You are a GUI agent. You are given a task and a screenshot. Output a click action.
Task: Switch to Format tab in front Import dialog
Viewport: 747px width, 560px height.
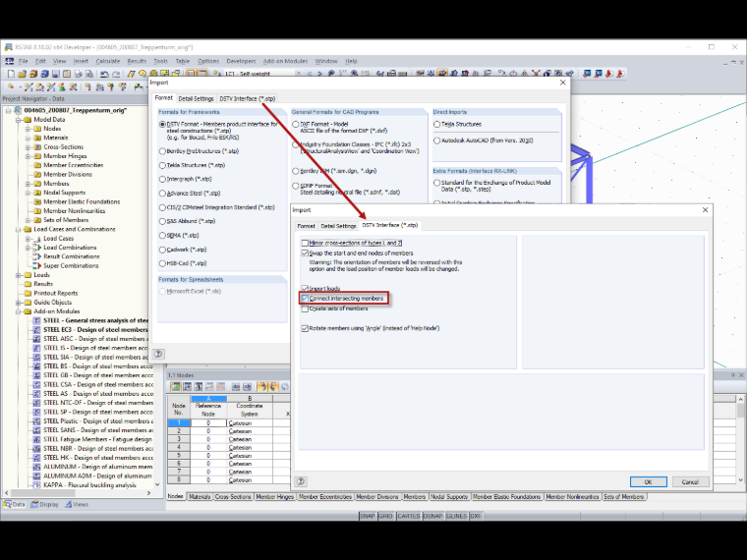[306, 226]
